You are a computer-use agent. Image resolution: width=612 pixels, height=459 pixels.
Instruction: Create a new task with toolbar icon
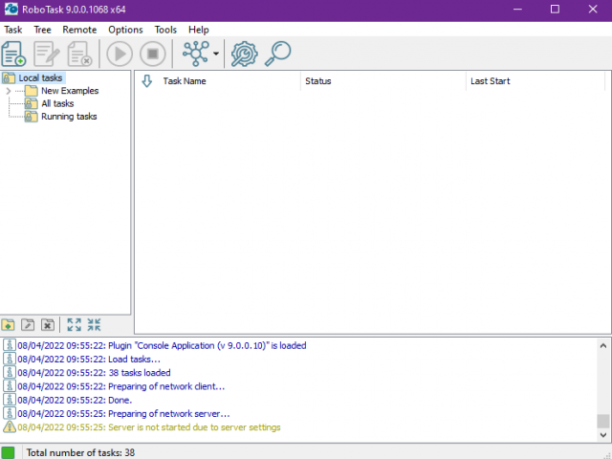coord(14,53)
